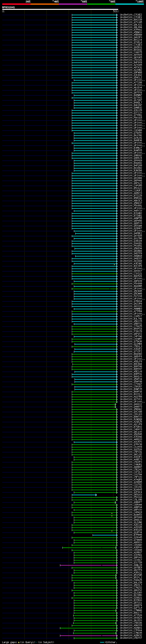Select hit label UniRef100_Q70EL6

[x=131, y=42]
